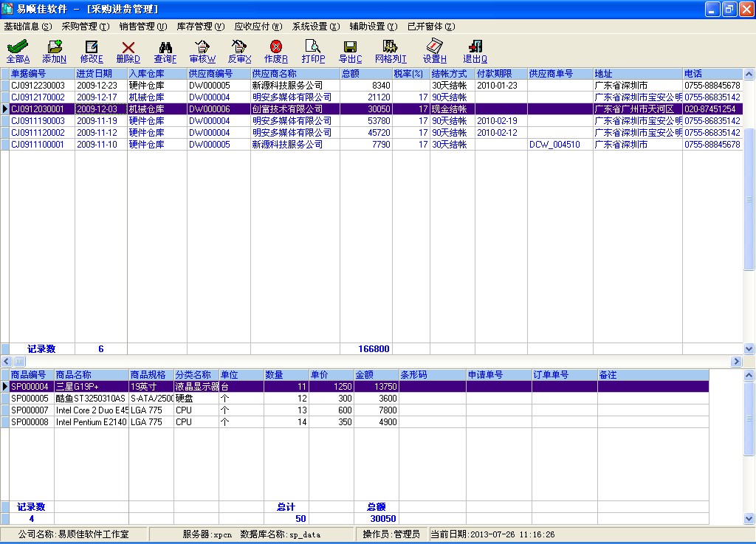Screen dimensions: 756x544
Task: Click the 全部A green checkmark icon
Action: click(18, 47)
